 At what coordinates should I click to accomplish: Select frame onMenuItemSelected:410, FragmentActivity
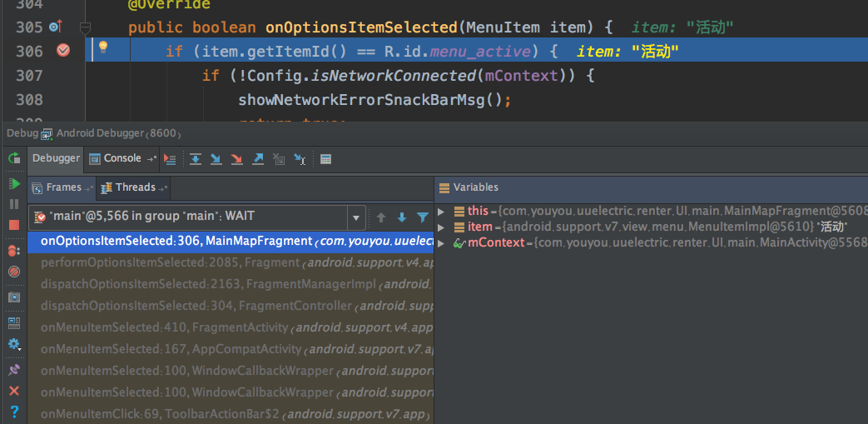pyautogui.click(x=231, y=327)
